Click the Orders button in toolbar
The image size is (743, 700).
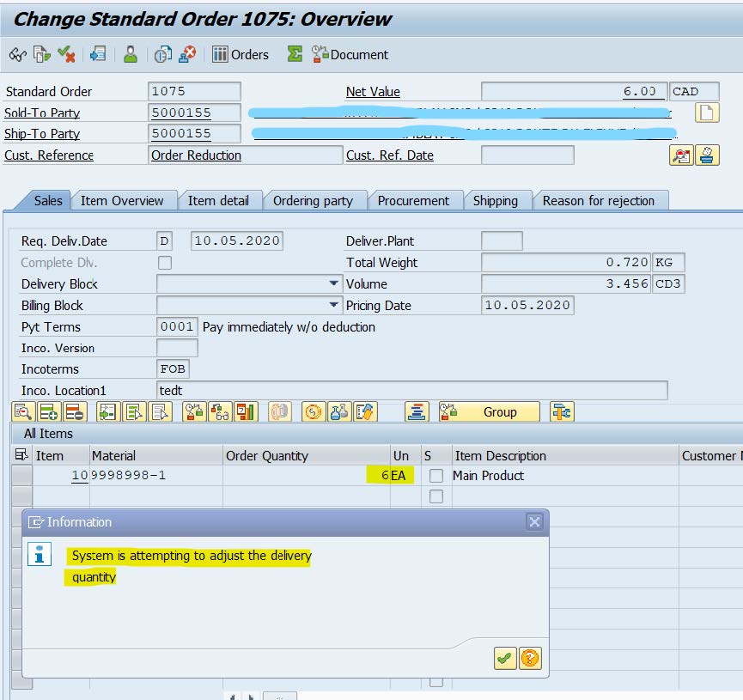[x=241, y=54]
